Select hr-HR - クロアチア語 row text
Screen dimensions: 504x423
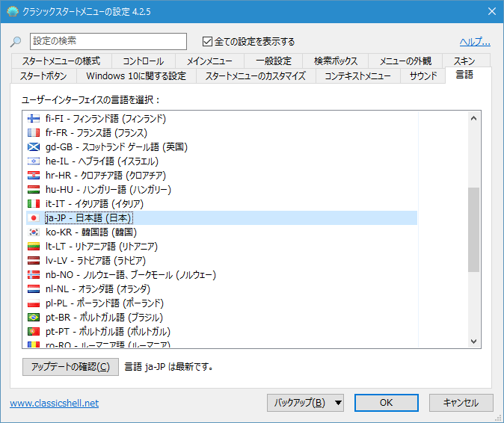tap(105, 176)
